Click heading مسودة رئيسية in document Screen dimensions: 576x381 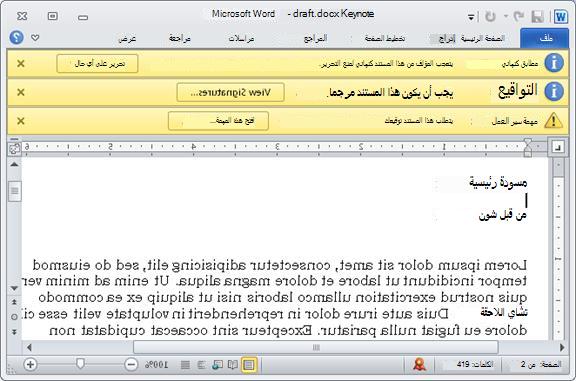click(x=498, y=182)
